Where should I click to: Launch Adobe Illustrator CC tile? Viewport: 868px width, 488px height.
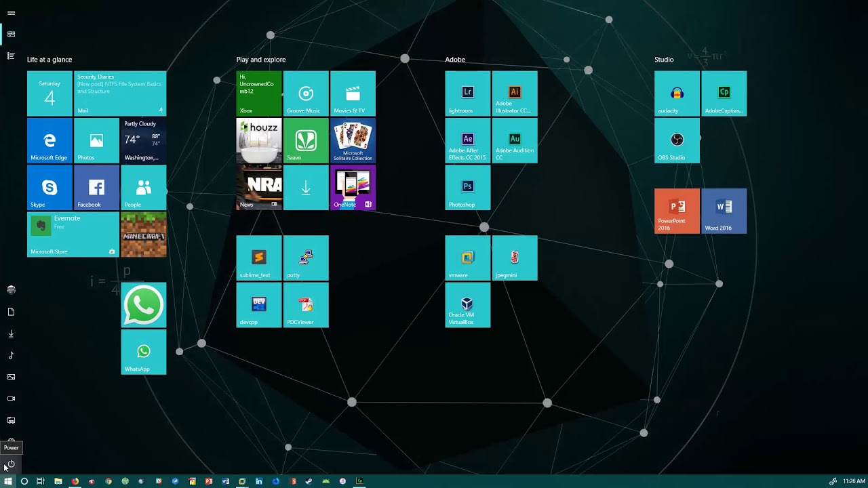coord(515,94)
